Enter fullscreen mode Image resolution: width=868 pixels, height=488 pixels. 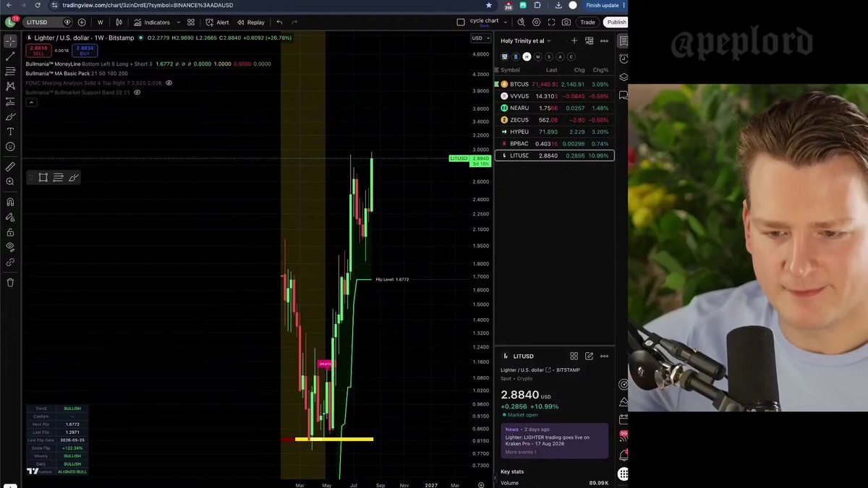(x=552, y=22)
